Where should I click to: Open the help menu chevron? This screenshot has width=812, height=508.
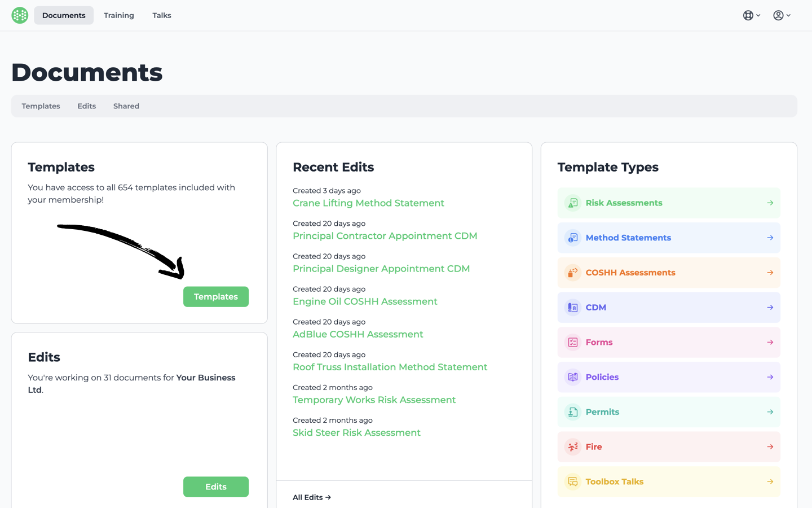[x=757, y=15]
